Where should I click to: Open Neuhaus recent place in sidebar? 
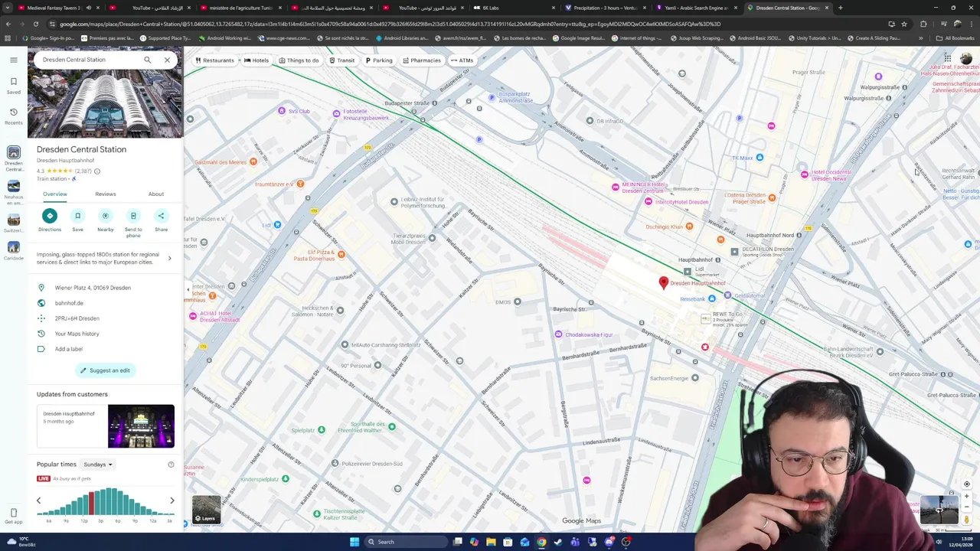tap(14, 192)
